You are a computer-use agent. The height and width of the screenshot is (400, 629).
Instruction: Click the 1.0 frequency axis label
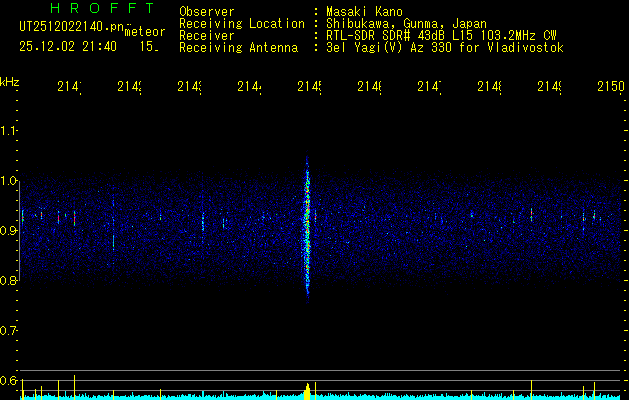click(8, 181)
